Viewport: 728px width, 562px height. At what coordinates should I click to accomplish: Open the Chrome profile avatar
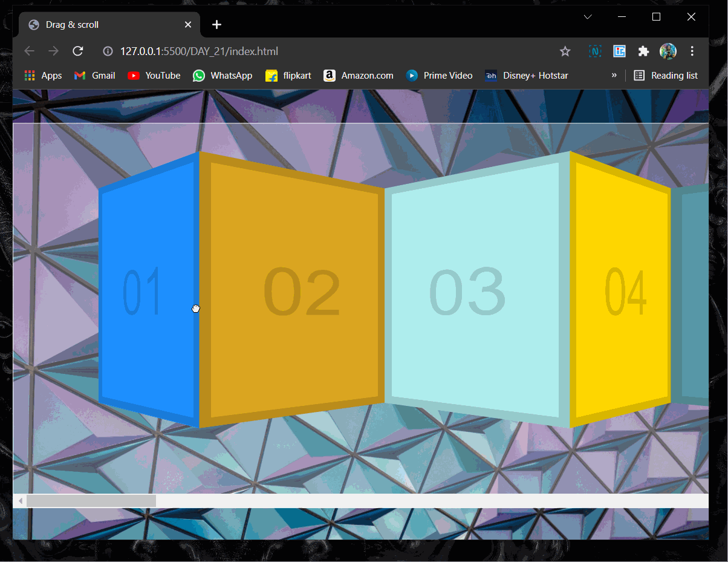(x=668, y=51)
